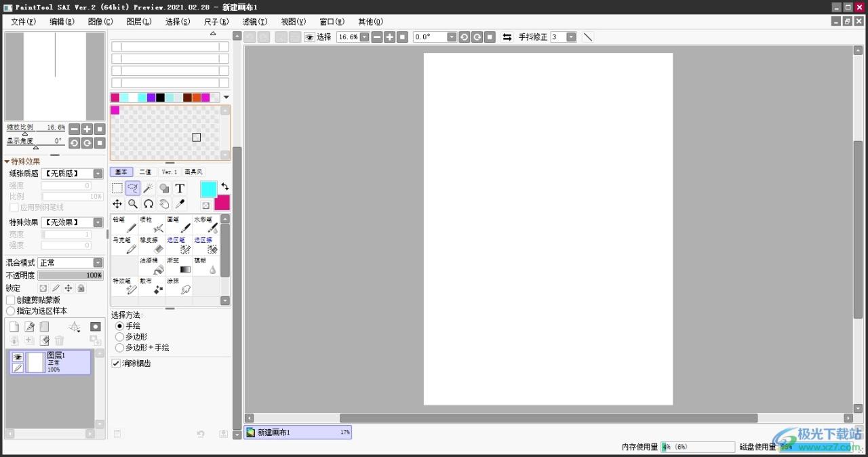Choose the 铅笔 pencil brush
This screenshot has height=457, width=868.
(124, 224)
